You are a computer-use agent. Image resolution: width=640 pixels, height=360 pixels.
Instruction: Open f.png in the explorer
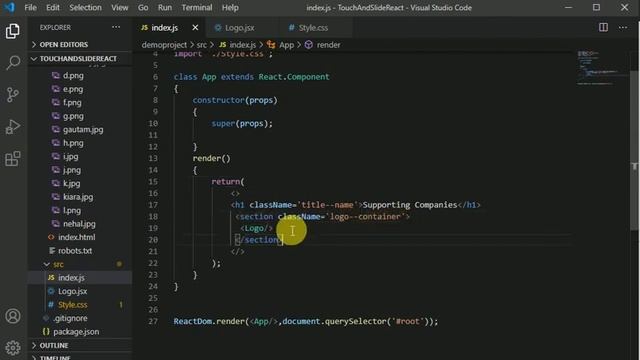[72, 102]
